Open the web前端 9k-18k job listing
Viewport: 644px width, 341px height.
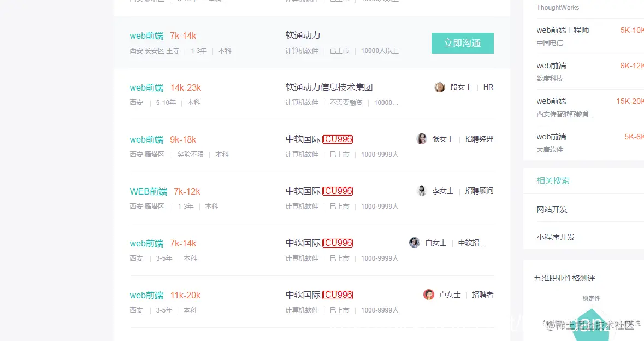point(146,139)
